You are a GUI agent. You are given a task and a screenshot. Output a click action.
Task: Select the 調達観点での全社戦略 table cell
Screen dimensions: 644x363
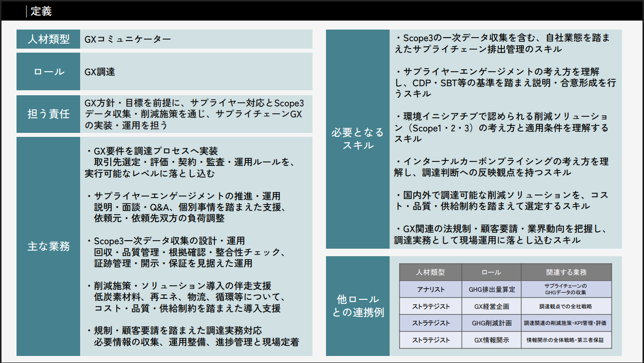coord(566,306)
